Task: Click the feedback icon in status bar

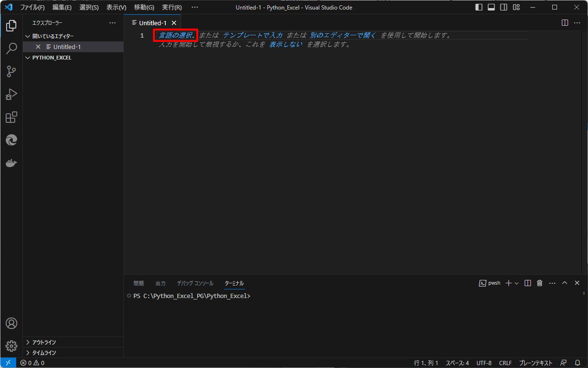Action: coord(564,363)
